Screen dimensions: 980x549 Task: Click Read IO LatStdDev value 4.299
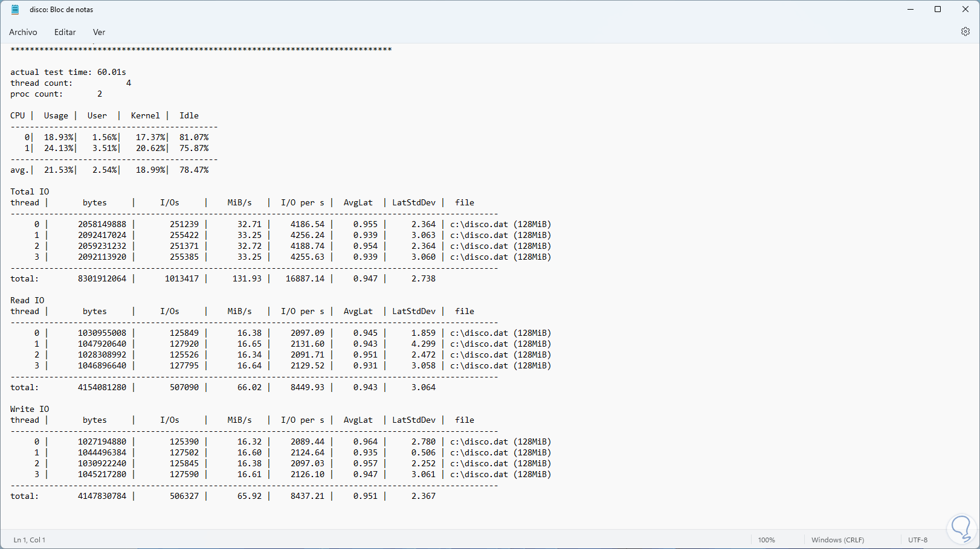point(424,344)
